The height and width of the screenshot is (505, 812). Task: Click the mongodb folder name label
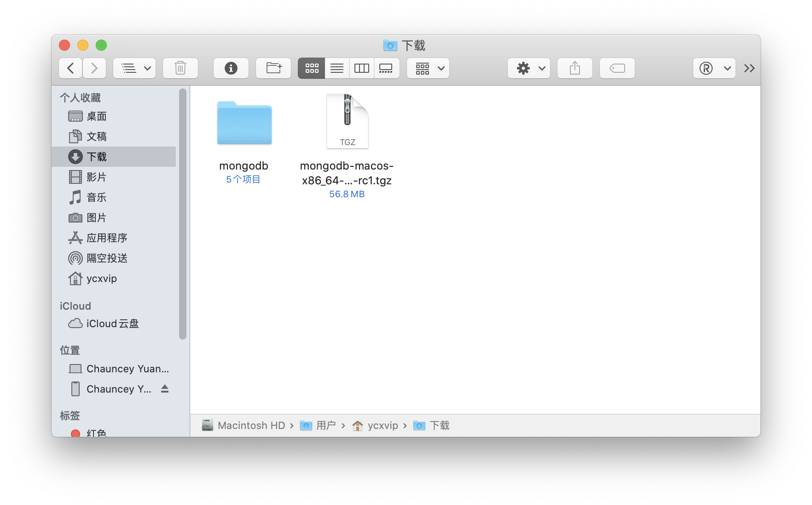pyautogui.click(x=244, y=166)
